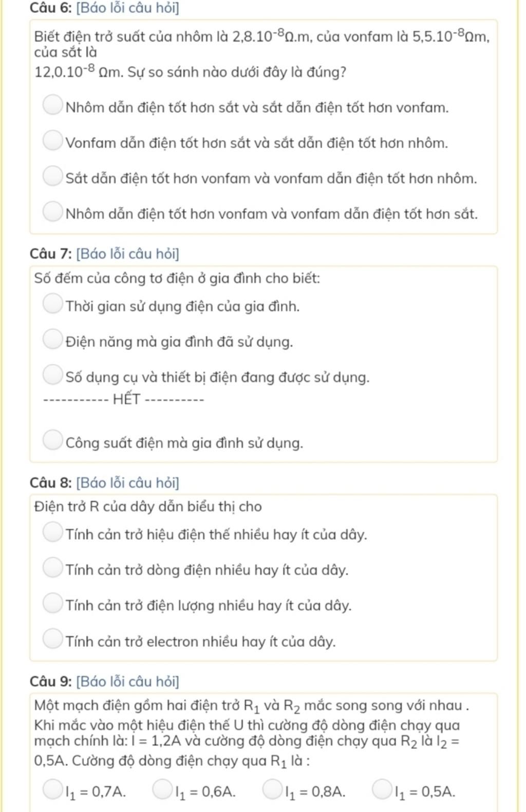
Task: Select "Tính cản trở electron nhiều hay ít"
Action: [x=52, y=639]
